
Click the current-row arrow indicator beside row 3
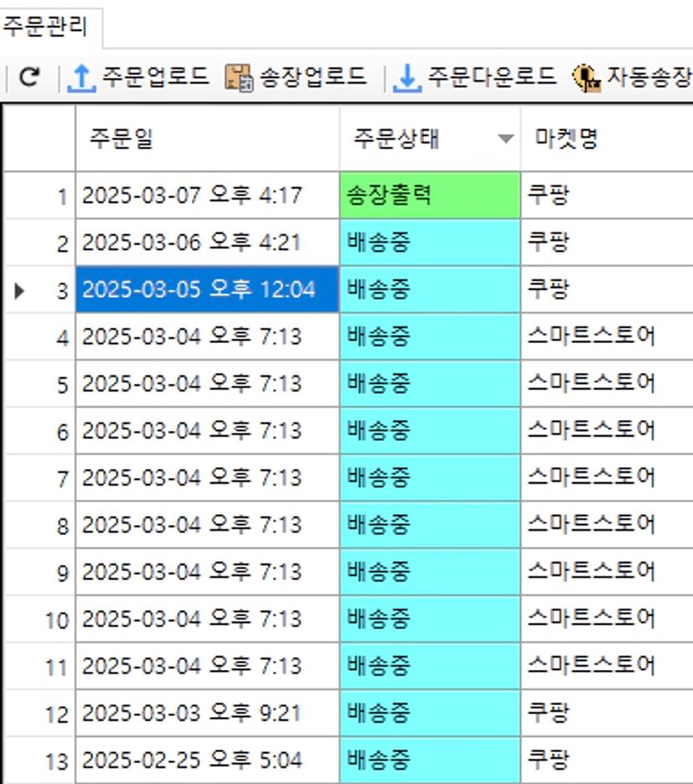click(x=19, y=290)
